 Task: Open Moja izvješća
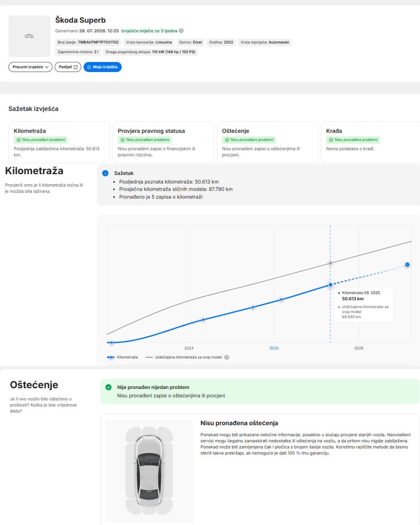pos(103,67)
